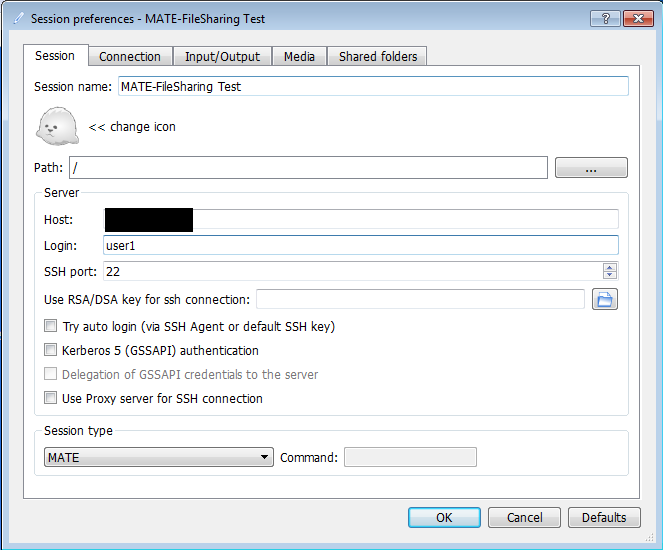663x550 pixels.
Task: Click the window resize grip corner
Action: (649, 537)
